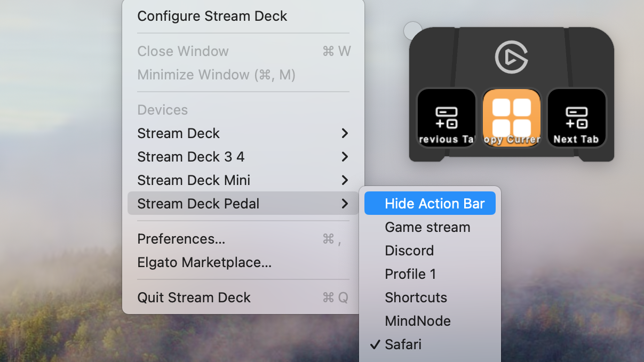
Task: Open the Stream Deck Pedal submenu
Action: pos(243,204)
